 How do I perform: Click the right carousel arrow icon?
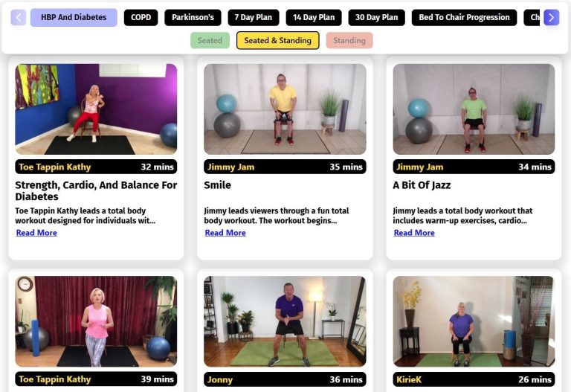[552, 17]
